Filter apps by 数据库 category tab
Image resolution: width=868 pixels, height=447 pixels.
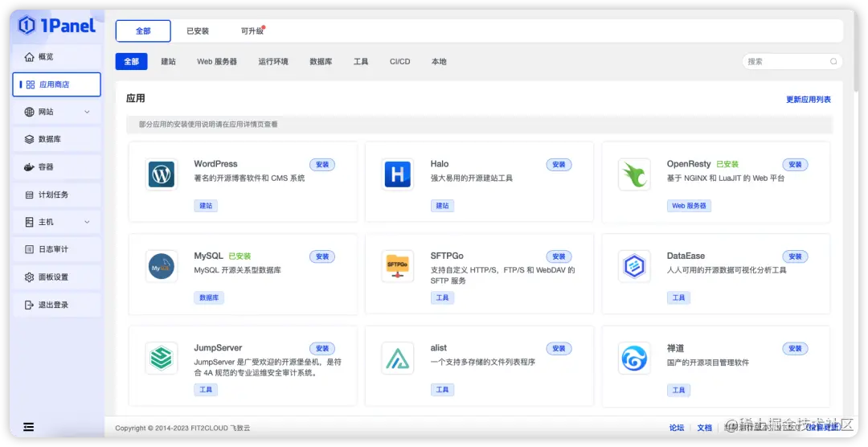point(321,61)
